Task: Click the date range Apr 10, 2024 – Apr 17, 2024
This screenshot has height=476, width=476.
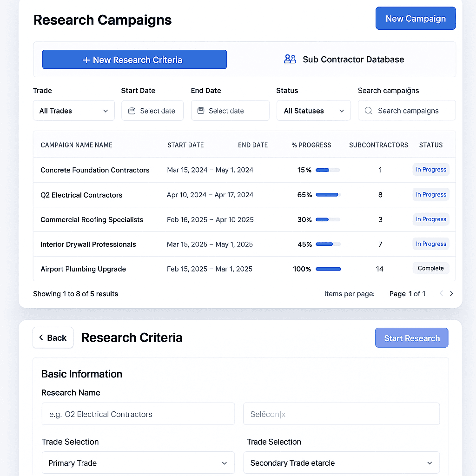Action: 210,195
